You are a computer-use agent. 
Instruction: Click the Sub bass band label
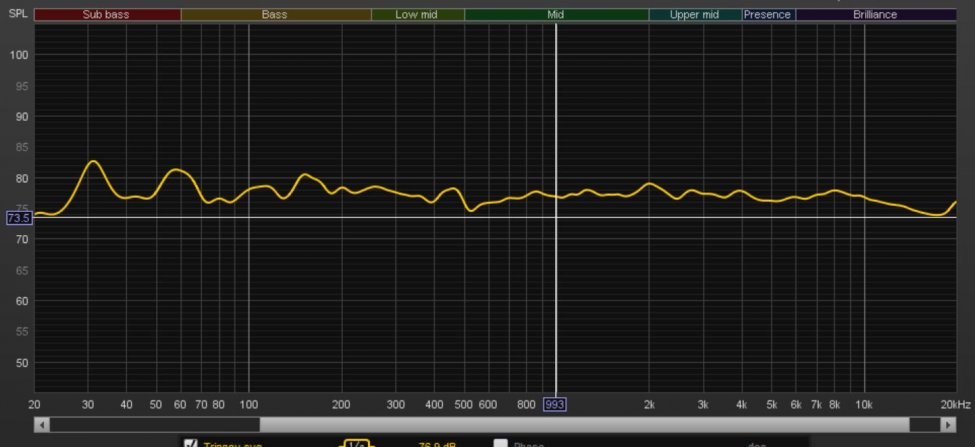point(107,15)
